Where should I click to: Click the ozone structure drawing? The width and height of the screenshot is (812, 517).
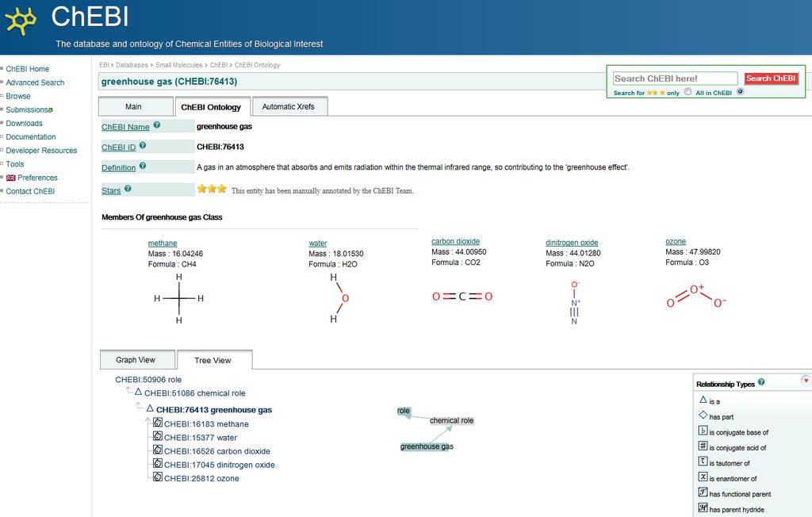[696, 296]
